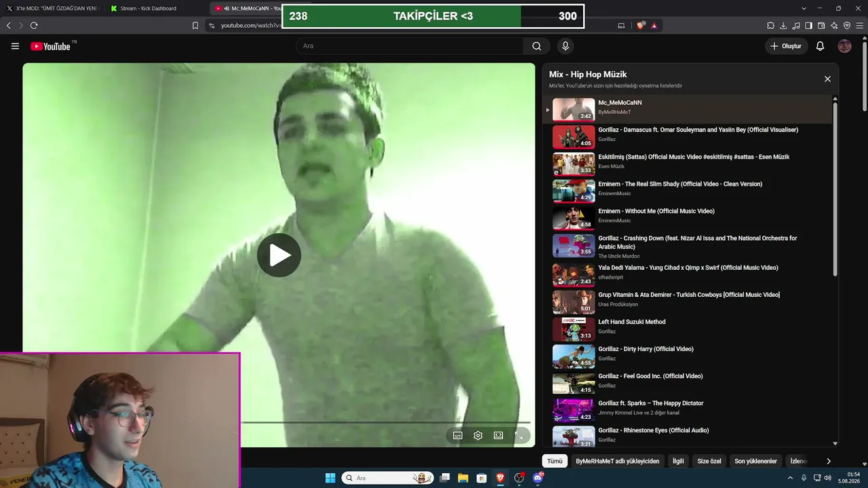Open video settings gear icon
868x488 pixels.
click(478, 435)
